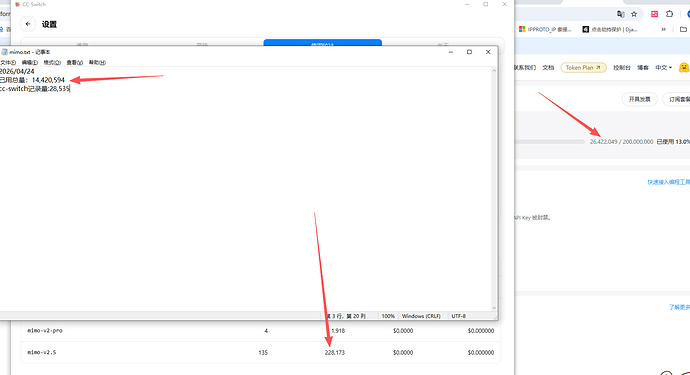Click the Windows (CRLF) status entry

(421, 316)
